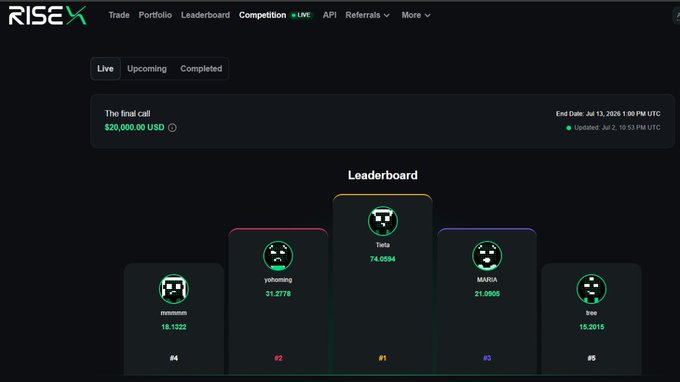Click the green updated status dot

tap(569, 128)
